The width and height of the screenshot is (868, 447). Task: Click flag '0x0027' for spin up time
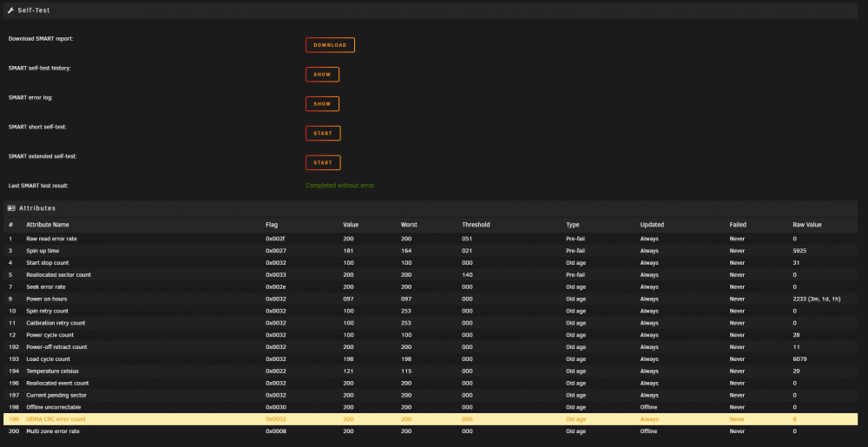pos(276,251)
